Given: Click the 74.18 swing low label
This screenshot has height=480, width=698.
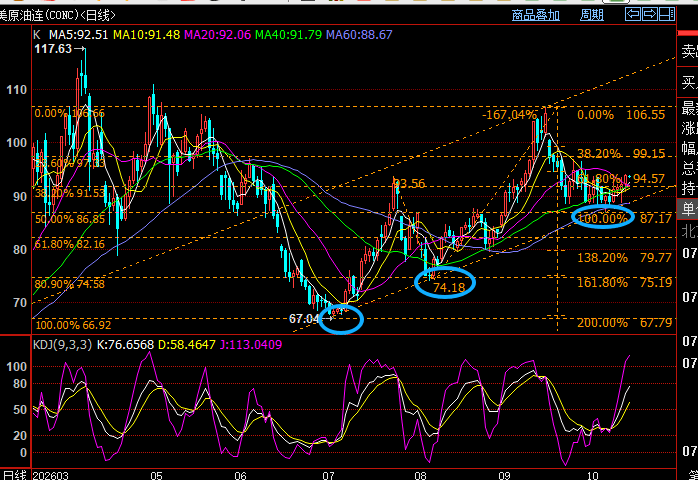Looking at the screenshot, I should [x=449, y=288].
